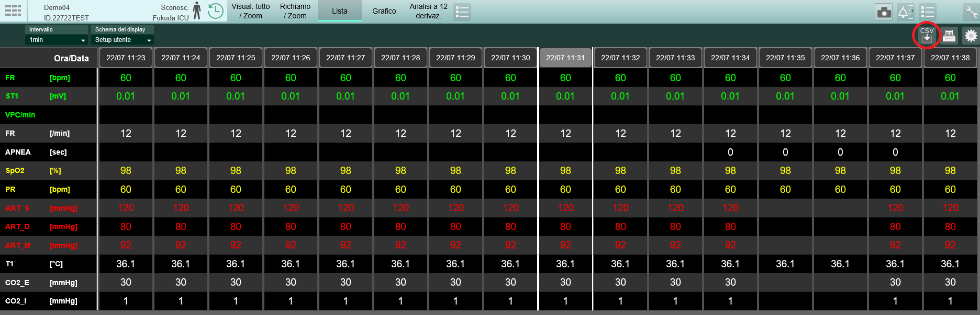Select the 22/07 11:30 column header
980x315 pixels.
pos(510,58)
